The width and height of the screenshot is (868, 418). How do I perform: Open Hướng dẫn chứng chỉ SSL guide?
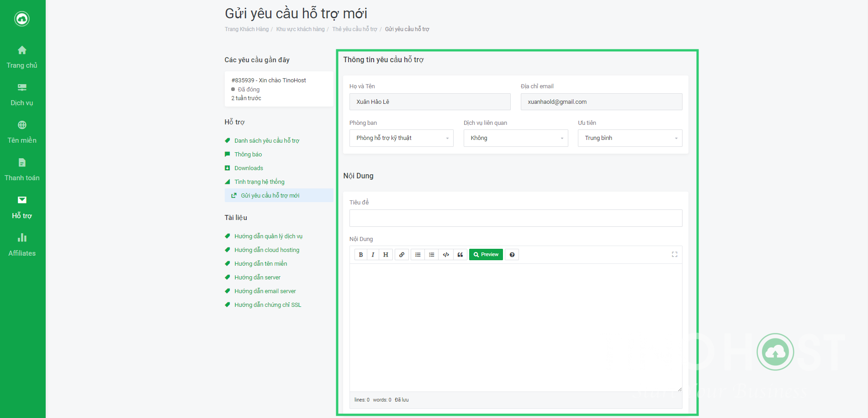tap(268, 305)
